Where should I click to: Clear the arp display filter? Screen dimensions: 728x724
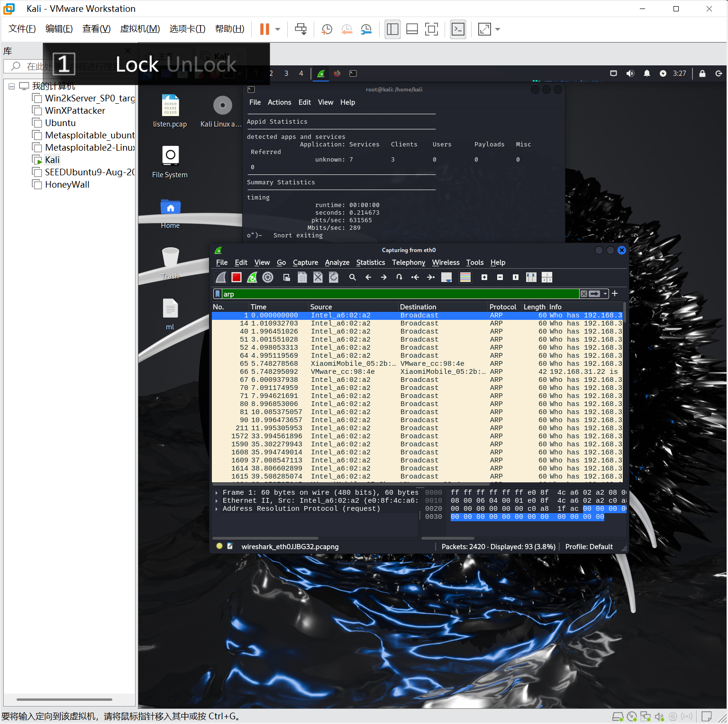(x=584, y=294)
